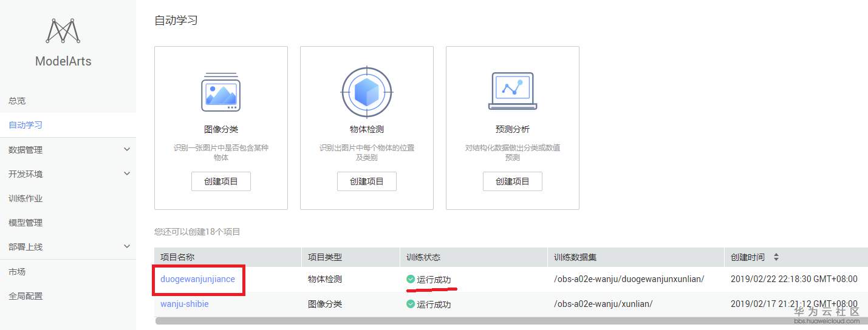Click the 创建时间 column header text
Viewport: 868px width, 330px height.
coord(748,257)
